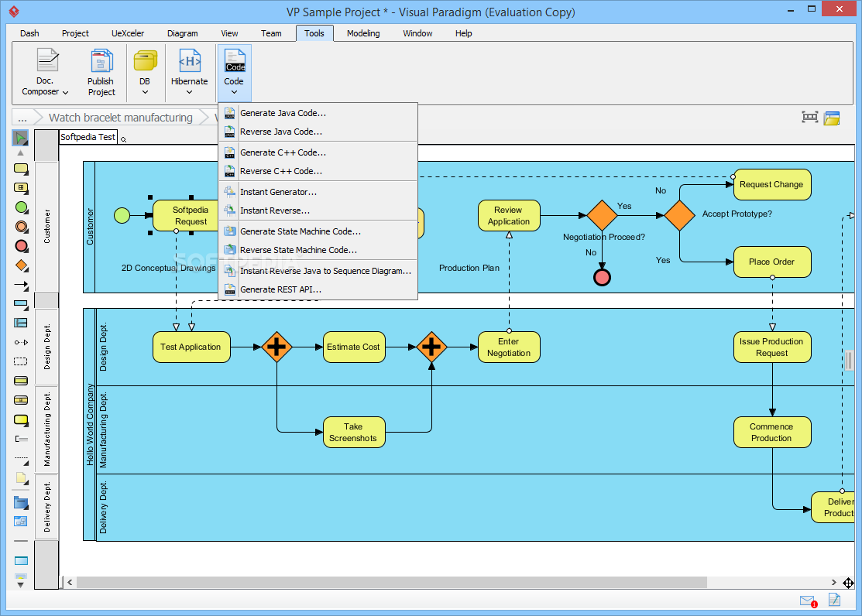Select the Pool tool in palette

21,304
